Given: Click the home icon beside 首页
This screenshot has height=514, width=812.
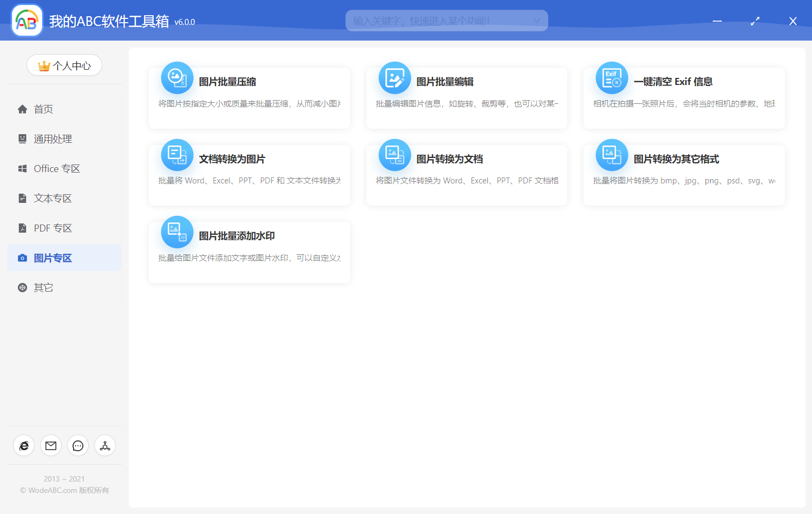Looking at the screenshot, I should 22,109.
